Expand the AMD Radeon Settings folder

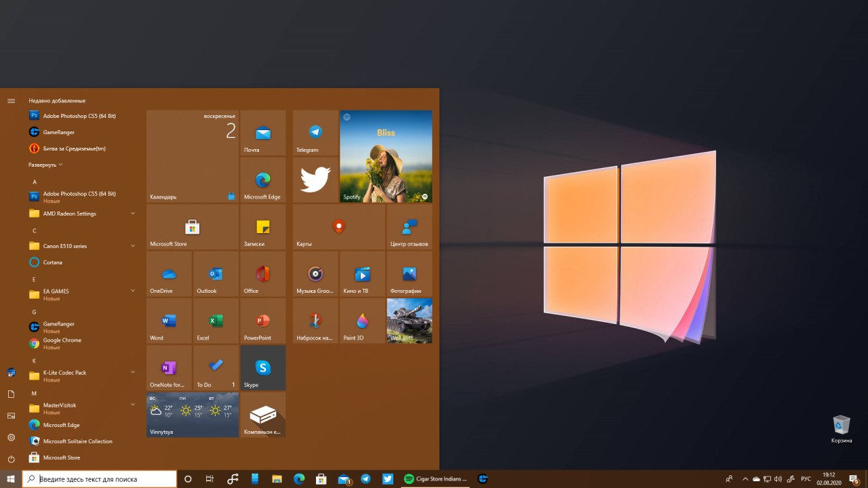81,213
